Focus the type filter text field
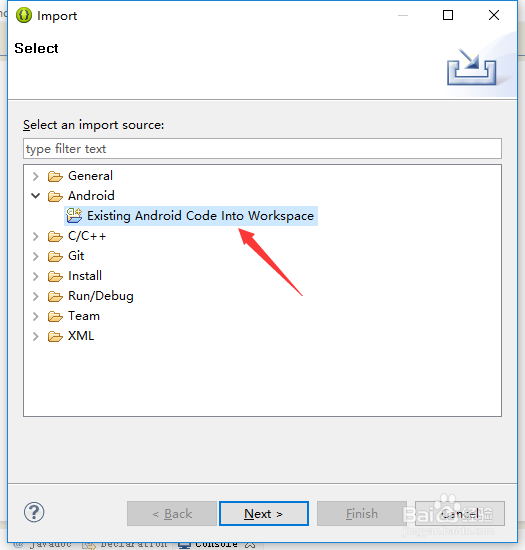 tap(262, 148)
